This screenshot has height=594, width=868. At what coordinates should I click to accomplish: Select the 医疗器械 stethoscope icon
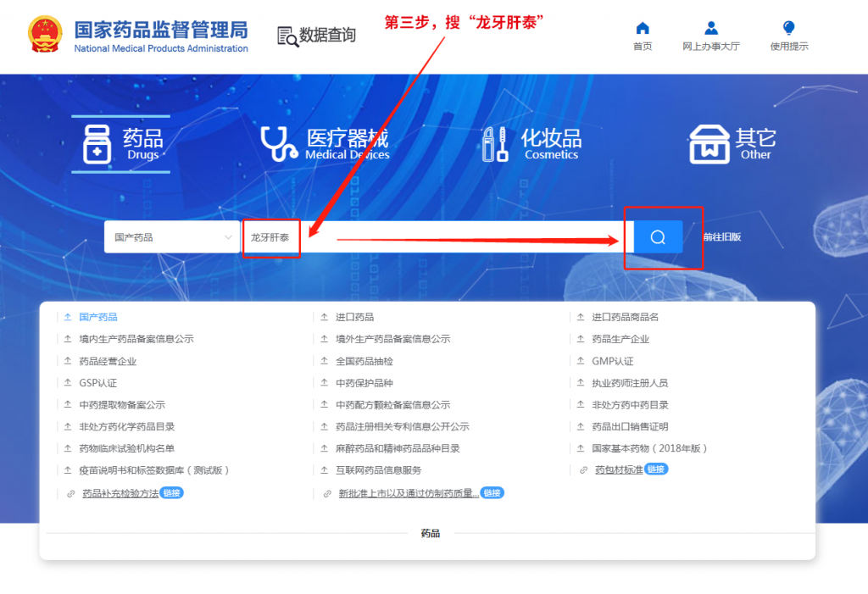278,144
